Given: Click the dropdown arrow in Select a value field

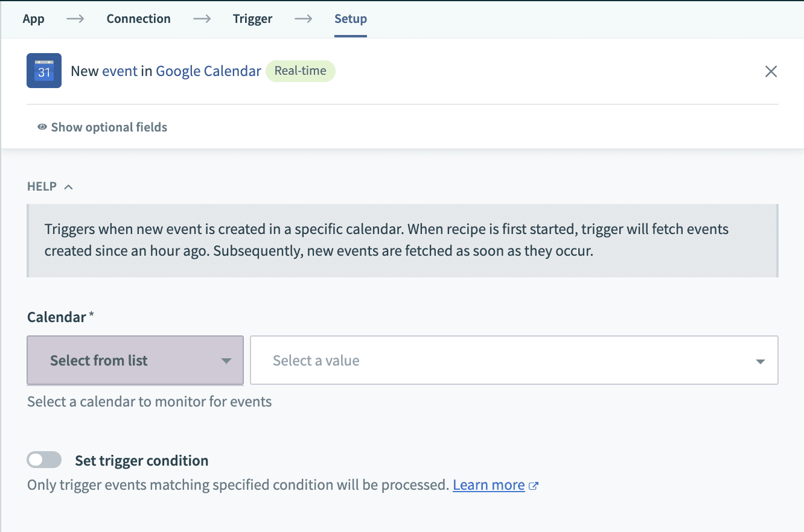Looking at the screenshot, I should (759, 360).
